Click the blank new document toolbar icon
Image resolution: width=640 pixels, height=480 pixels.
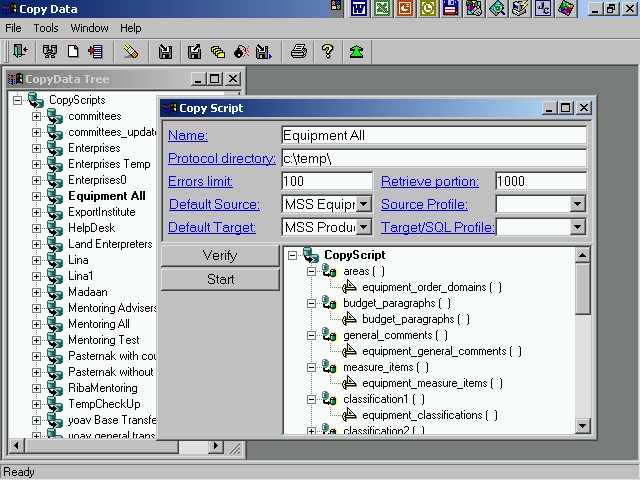click(x=74, y=52)
